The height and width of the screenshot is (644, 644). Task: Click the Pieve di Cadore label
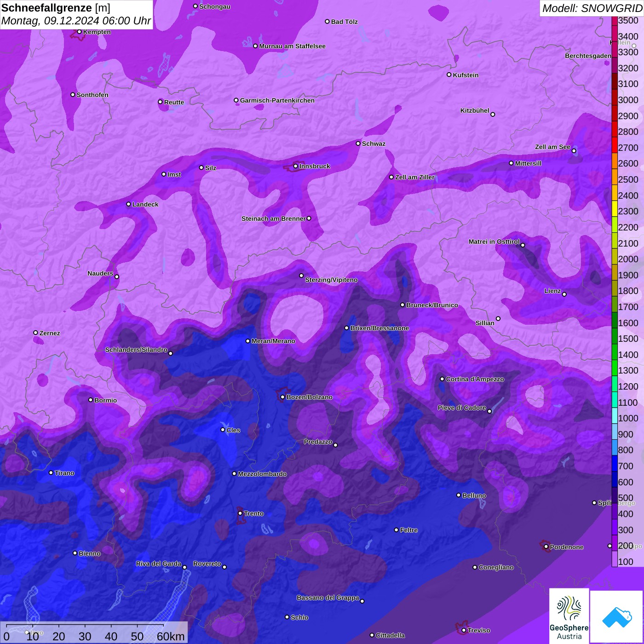click(462, 408)
